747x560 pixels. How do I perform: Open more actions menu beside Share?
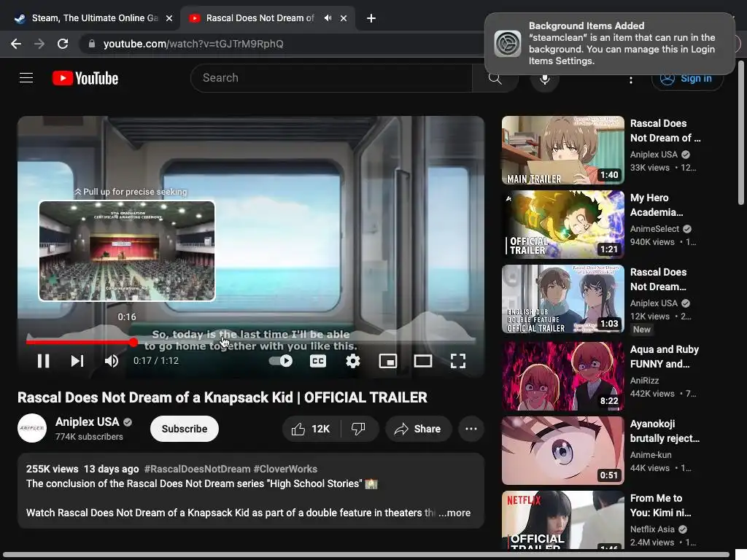[471, 429]
